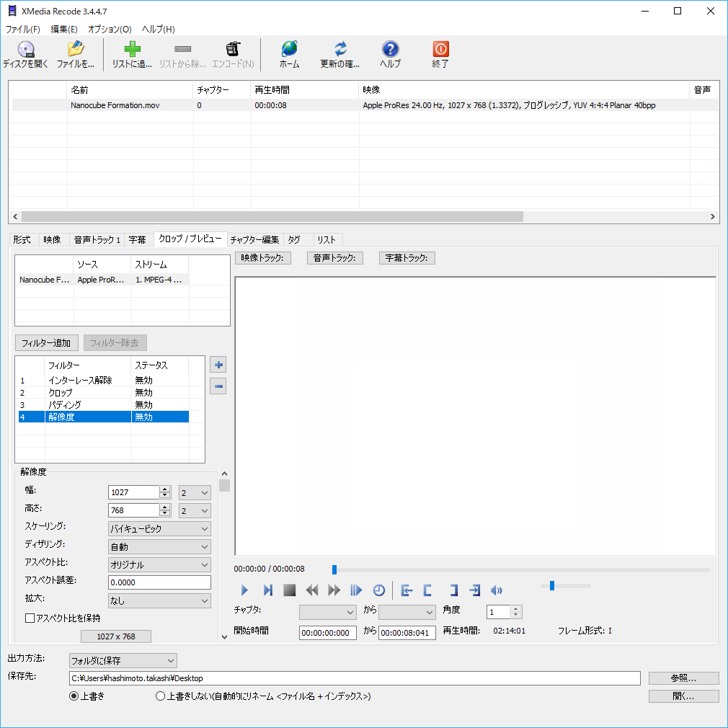The image size is (728, 728).
Task: Click Audio track (音声トラック:) button
Action: (334, 257)
